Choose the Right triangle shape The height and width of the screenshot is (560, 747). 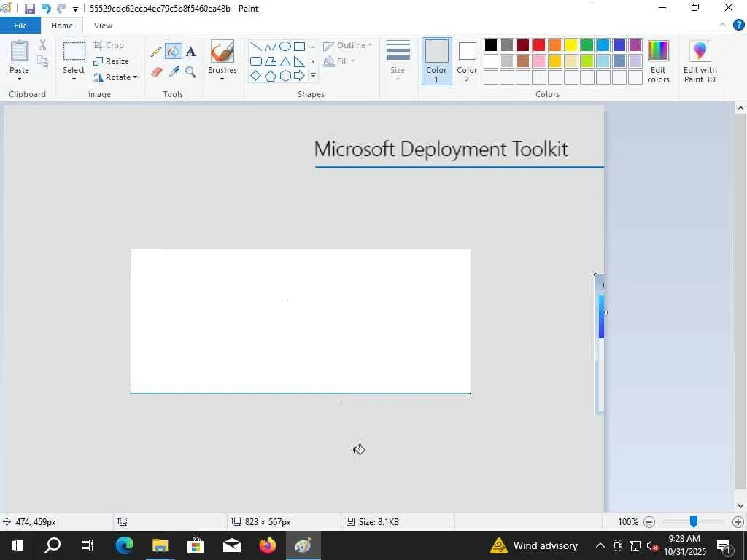[x=299, y=61]
